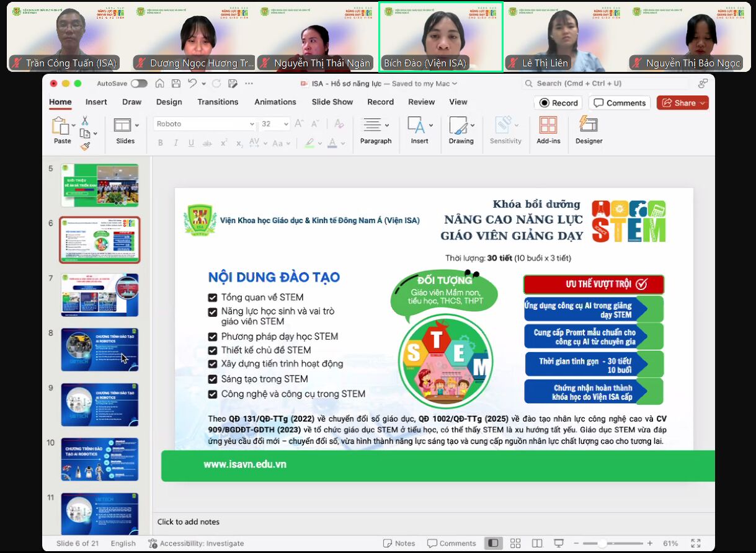This screenshot has width=756, height=553.
Task: Apply underline formatting
Action: (191, 143)
